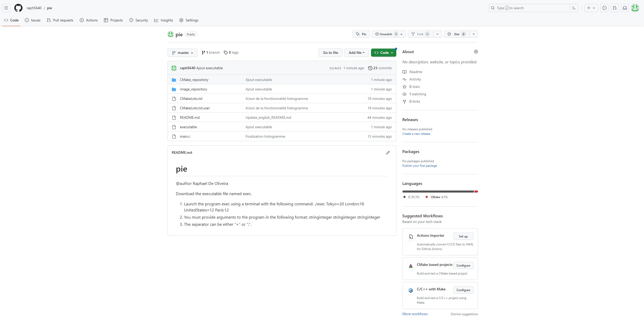644x321 pixels.
Task: Open About settings gear icon
Action: pos(476,52)
